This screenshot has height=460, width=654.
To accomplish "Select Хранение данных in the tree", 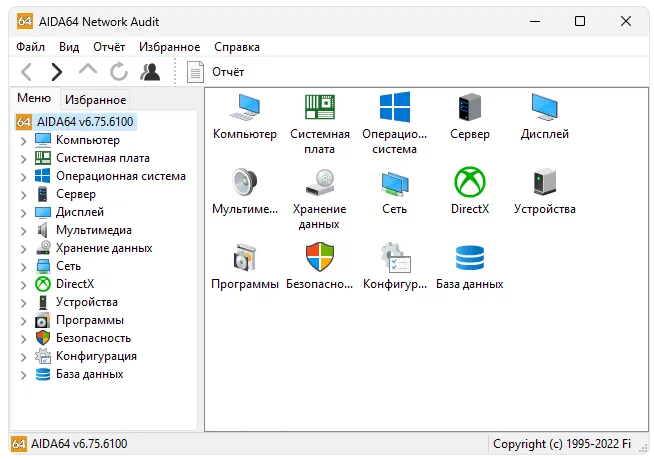I will pyautogui.click(x=104, y=248).
